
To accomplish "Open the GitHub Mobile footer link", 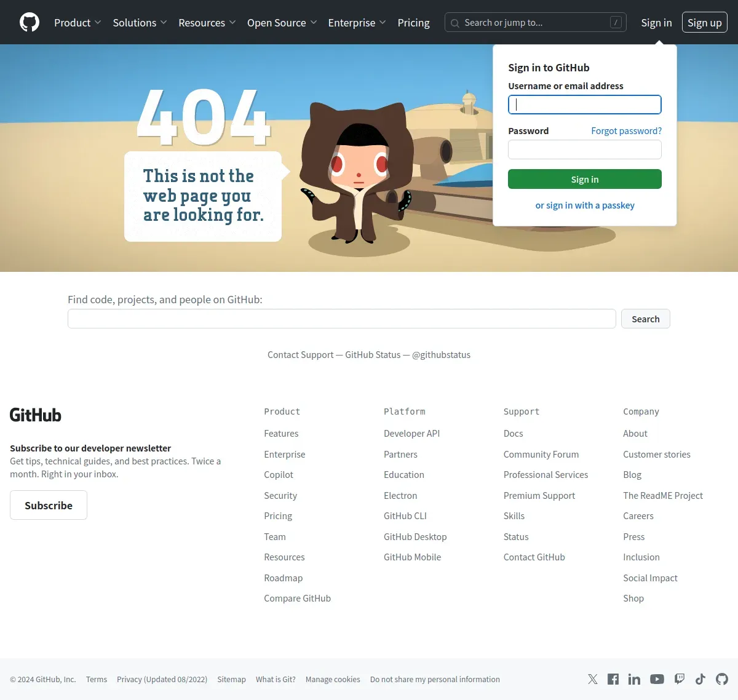I will coord(413,557).
